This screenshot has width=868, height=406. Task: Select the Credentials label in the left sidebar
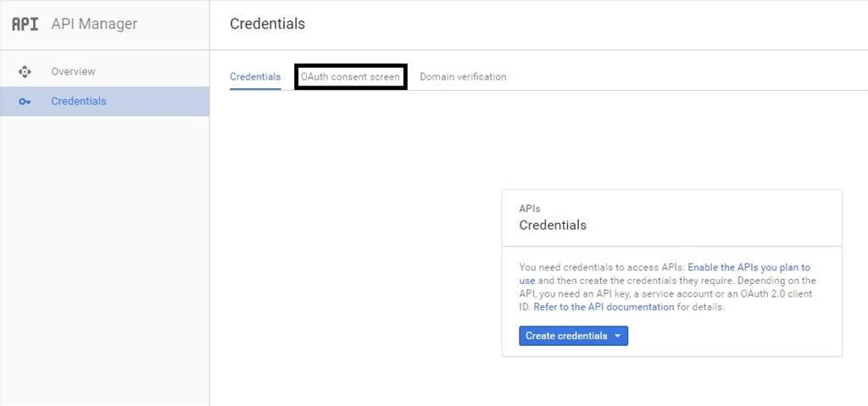tap(79, 102)
